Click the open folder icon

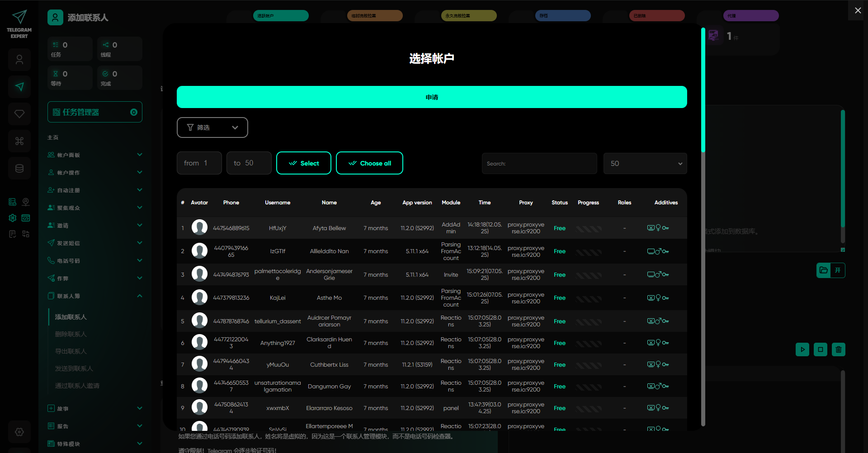[824, 270]
